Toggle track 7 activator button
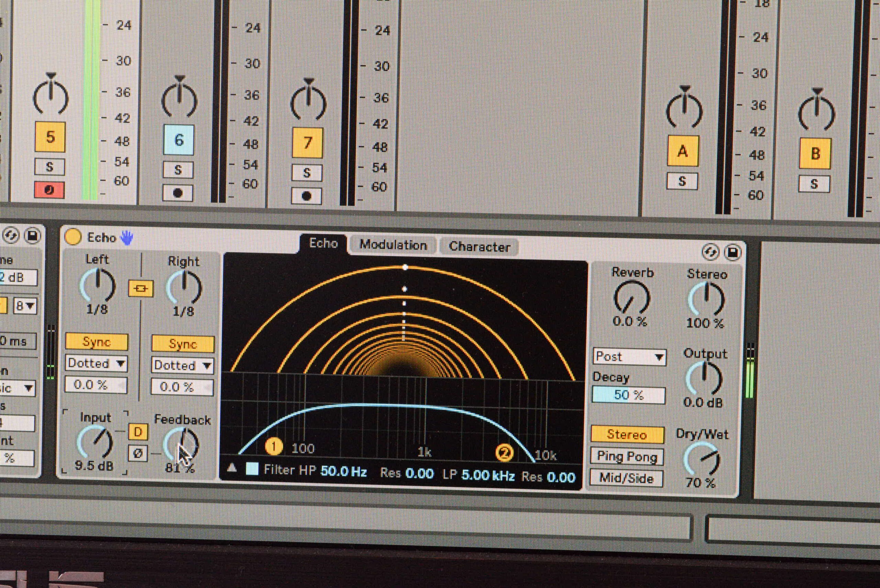Image resolution: width=880 pixels, height=588 pixels. tap(308, 143)
